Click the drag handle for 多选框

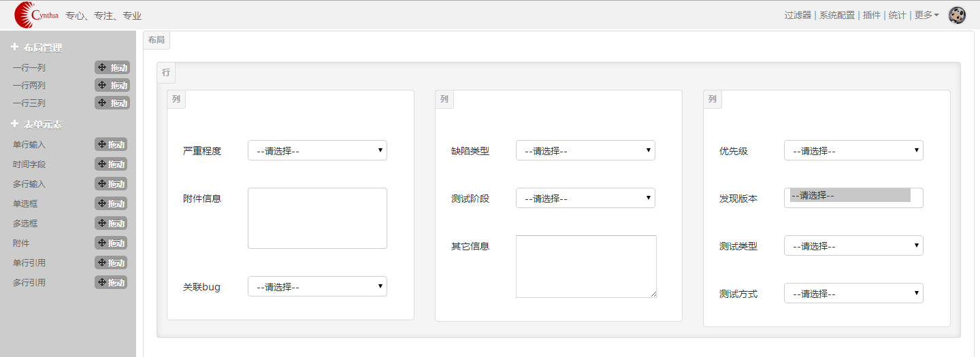(x=112, y=223)
